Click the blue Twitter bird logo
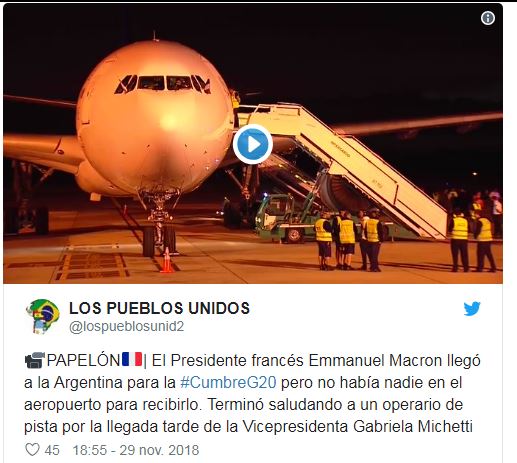Screen dimensions: 517x463 tap(472, 309)
